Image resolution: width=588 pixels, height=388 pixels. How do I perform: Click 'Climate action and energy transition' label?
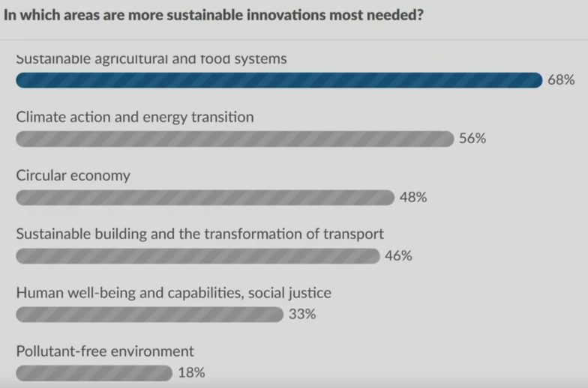tap(135, 117)
